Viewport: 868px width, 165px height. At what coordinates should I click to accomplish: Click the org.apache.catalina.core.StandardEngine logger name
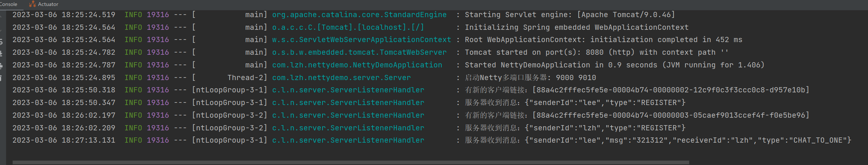click(359, 15)
